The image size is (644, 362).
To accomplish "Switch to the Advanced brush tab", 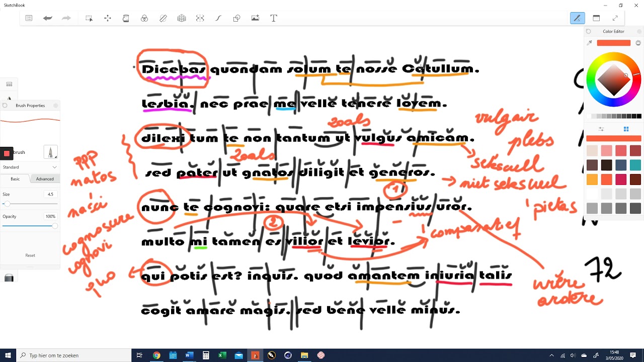I will 45,179.
